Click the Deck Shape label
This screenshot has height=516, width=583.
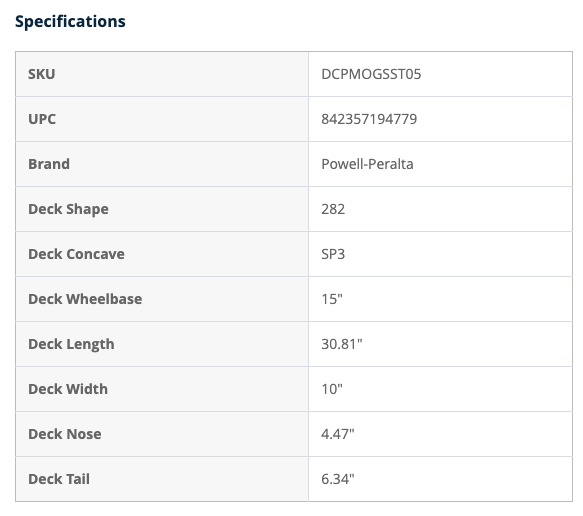coord(68,209)
